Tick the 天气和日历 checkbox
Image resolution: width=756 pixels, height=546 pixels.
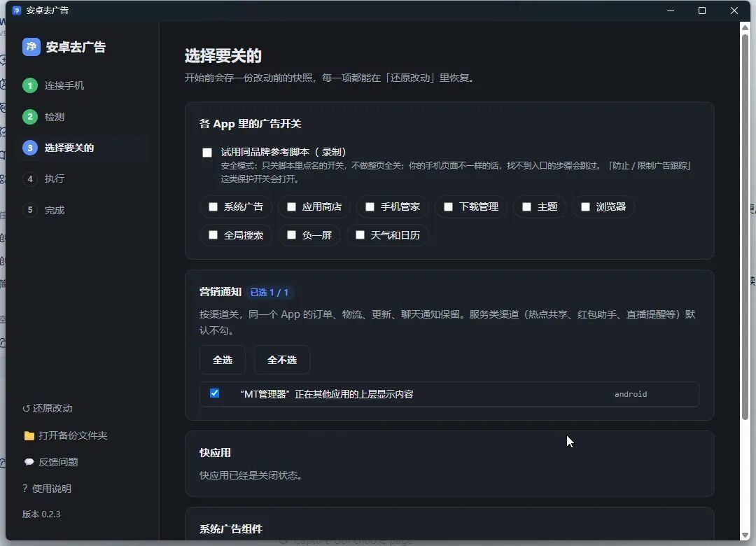[x=360, y=235]
